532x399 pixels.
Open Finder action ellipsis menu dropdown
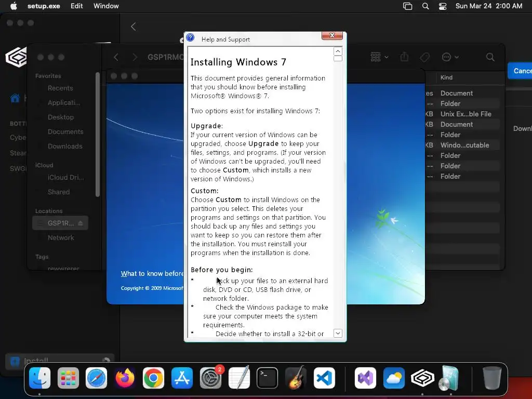click(450, 57)
